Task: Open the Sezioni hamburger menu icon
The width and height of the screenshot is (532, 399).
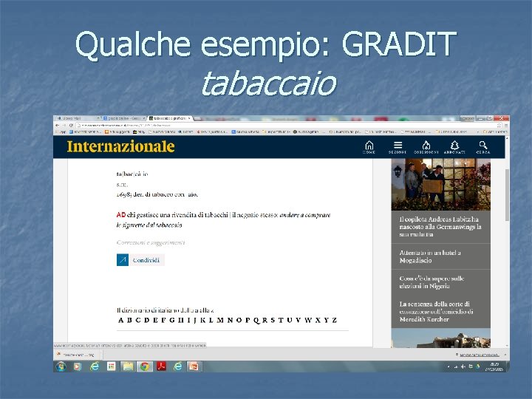Action: point(398,146)
